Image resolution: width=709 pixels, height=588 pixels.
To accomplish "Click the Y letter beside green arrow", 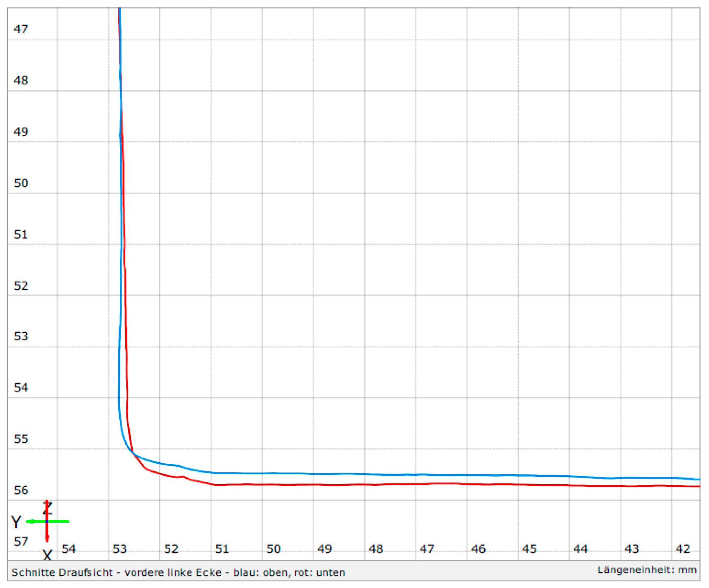I will pos(16,522).
